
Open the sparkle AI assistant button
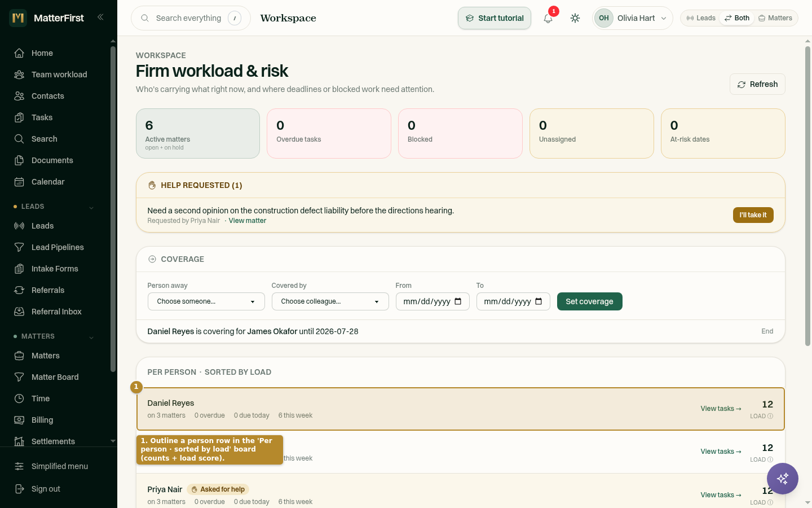(783, 479)
